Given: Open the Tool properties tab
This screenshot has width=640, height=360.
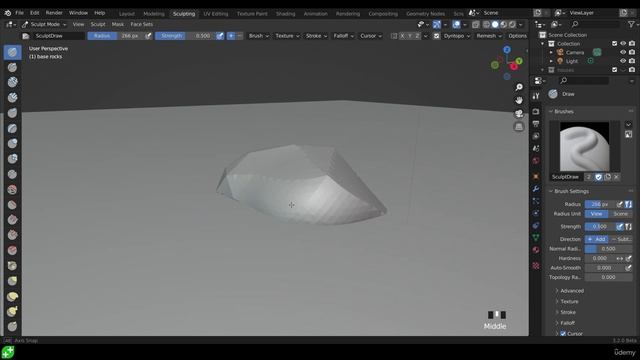Looking at the screenshot, I should pos(536,96).
